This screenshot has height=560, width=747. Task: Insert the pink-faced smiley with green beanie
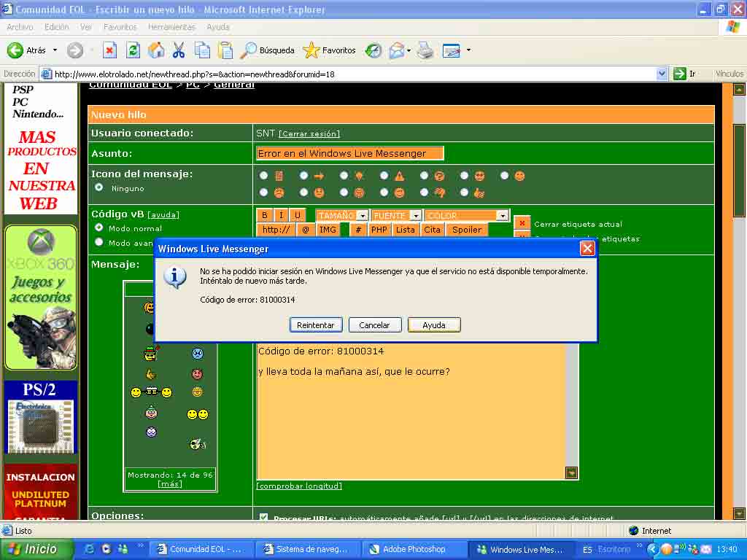[x=151, y=413]
